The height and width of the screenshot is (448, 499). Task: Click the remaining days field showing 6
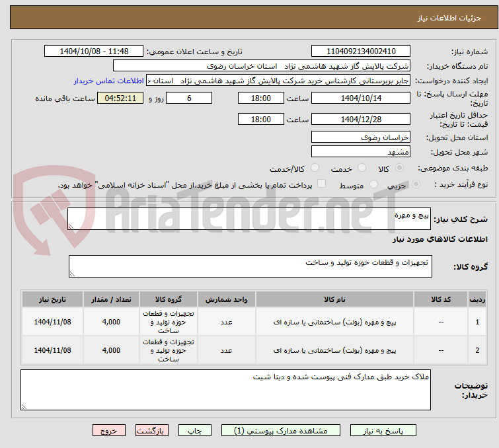189,98
